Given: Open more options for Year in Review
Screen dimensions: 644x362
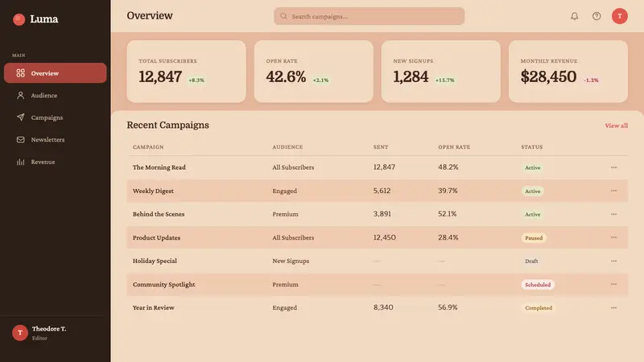Looking at the screenshot, I should click(x=613, y=307).
